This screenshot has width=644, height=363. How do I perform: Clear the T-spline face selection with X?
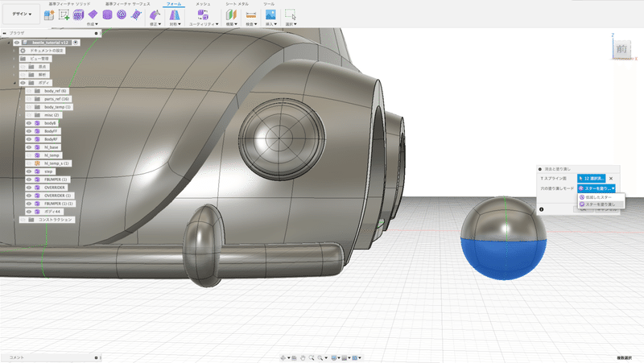(611, 178)
